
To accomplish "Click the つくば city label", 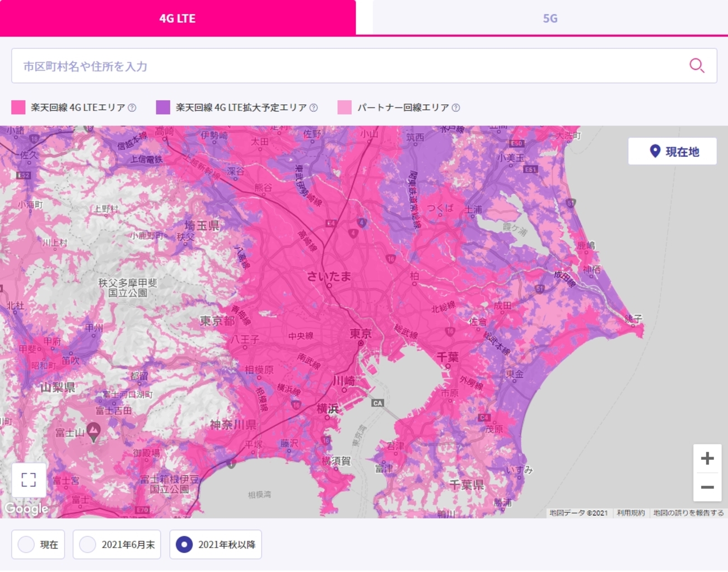I will pos(440,208).
